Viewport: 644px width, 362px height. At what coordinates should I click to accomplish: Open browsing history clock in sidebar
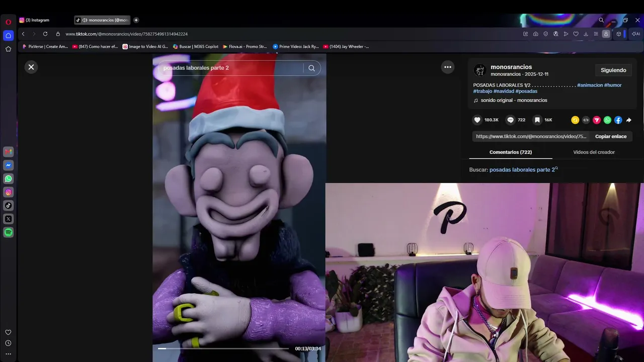(8, 343)
